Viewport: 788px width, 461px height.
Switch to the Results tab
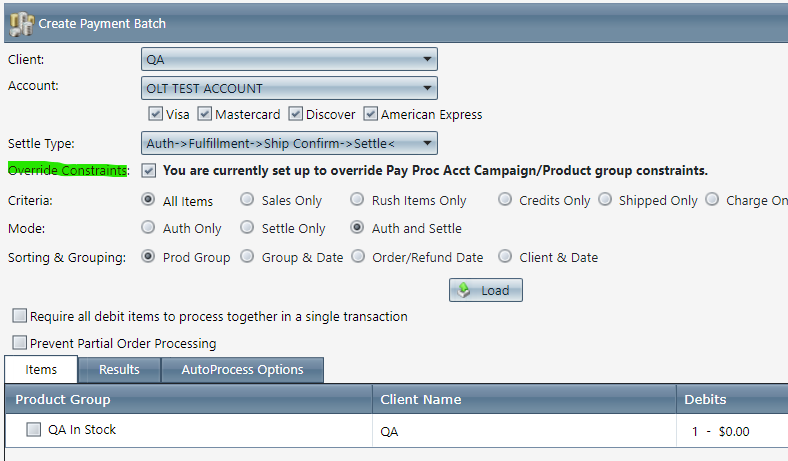(119, 370)
